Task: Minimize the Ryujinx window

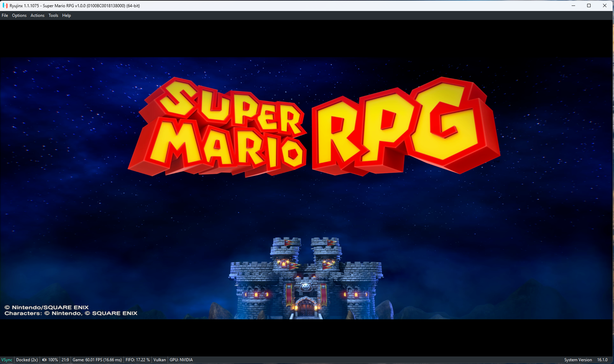Action: point(573,5)
